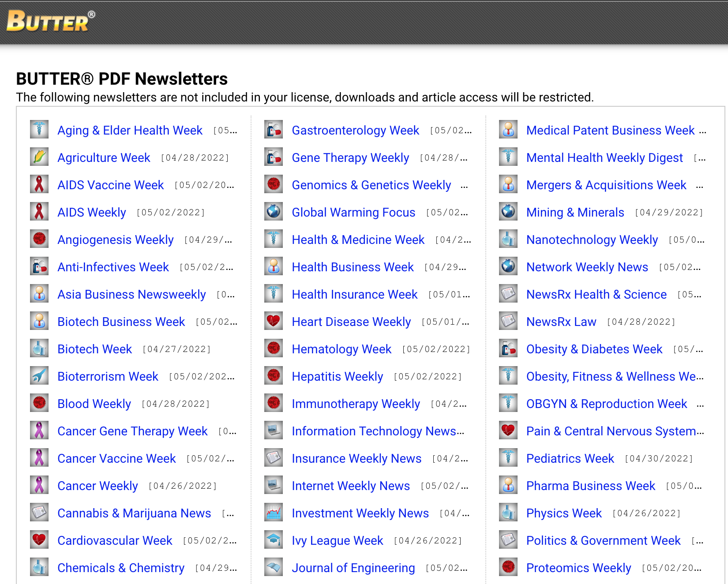Open Network Weekly News link
728x584 pixels.
(587, 267)
